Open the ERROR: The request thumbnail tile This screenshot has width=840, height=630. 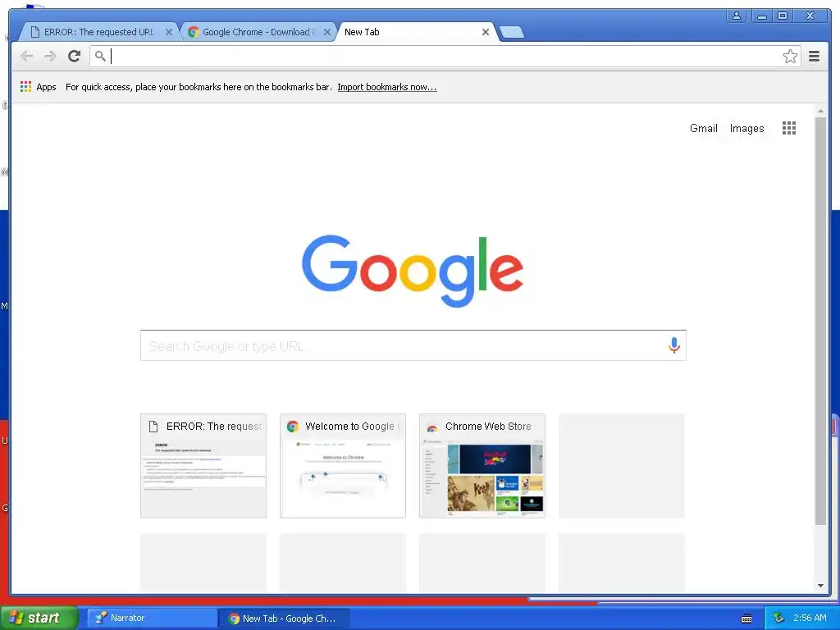[x=203, y=466]
